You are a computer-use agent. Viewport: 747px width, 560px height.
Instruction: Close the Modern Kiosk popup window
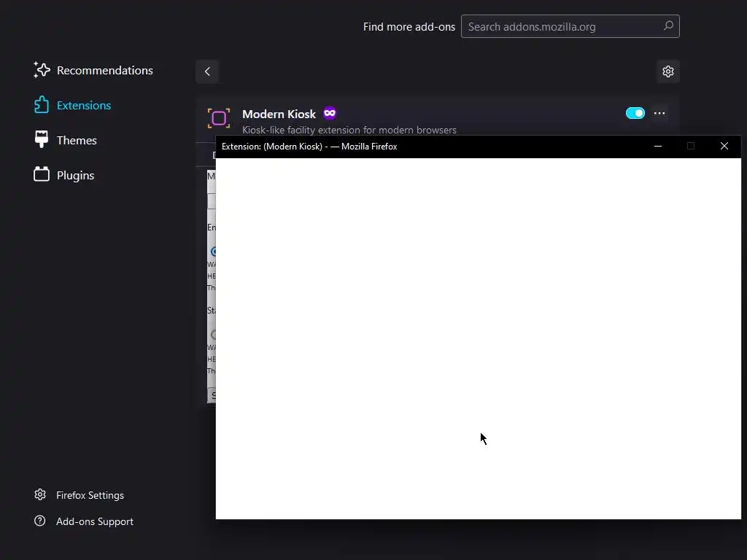[724, 146]
